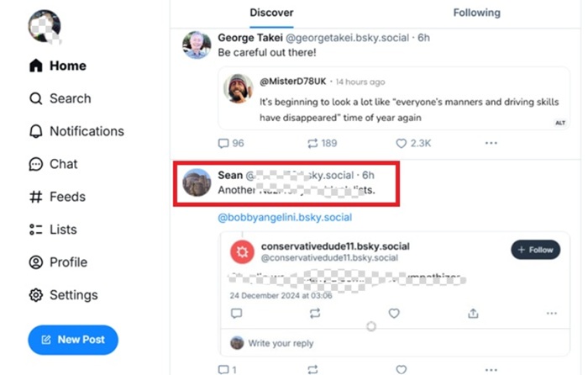Click the Write your reply field

[281, 343]
